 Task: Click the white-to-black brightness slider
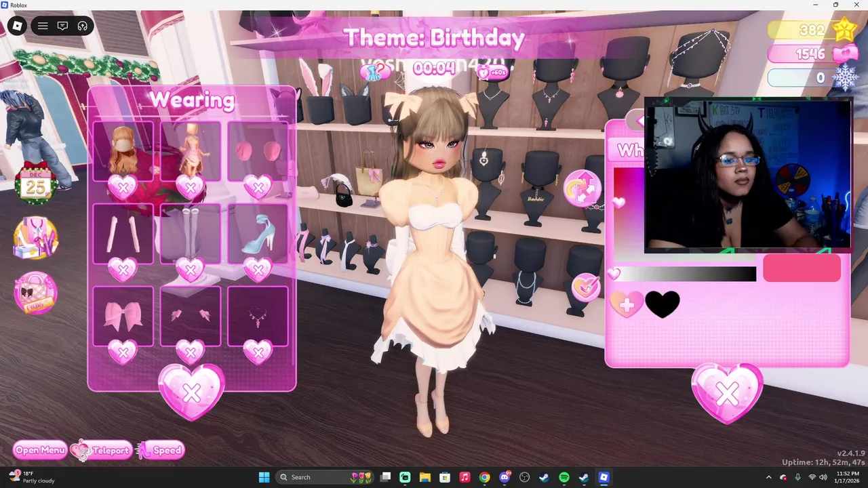coord(685,274)
